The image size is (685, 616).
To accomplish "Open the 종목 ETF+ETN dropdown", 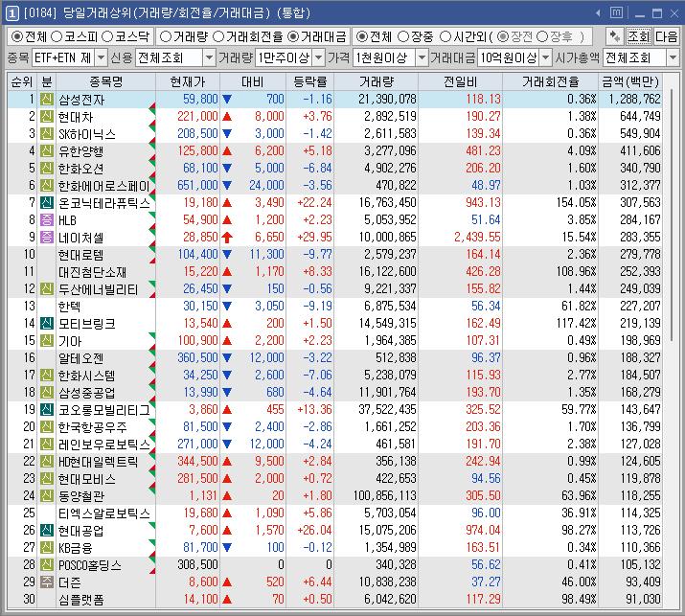I will coord(101,57).
